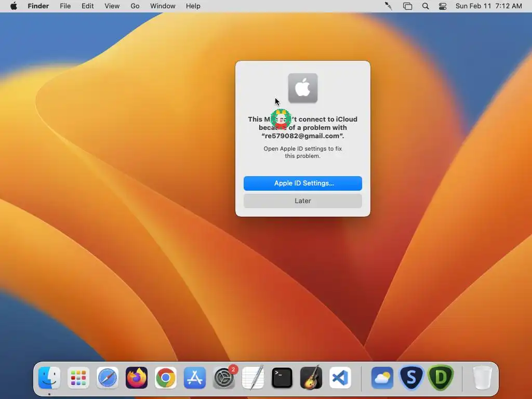Open Google Chrome from the Dock
Image resolution: width=532 pixels, height=399 pixels.
166,378
